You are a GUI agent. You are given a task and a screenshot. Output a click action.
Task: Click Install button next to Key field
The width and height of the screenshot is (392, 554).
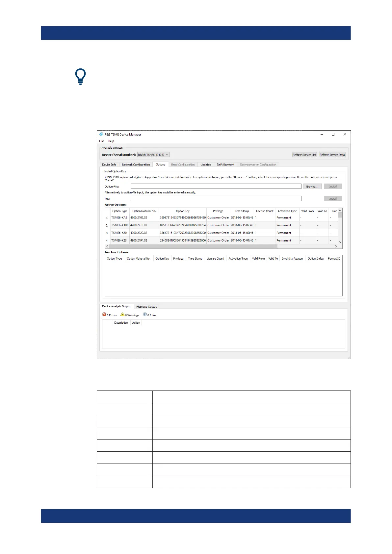point(333,198)
